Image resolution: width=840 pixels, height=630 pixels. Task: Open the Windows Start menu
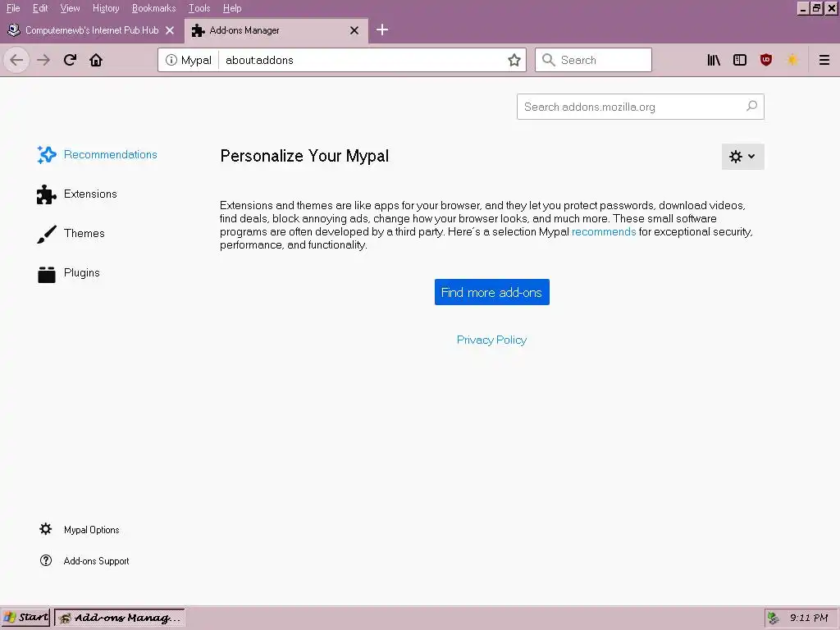click(25, 618)
